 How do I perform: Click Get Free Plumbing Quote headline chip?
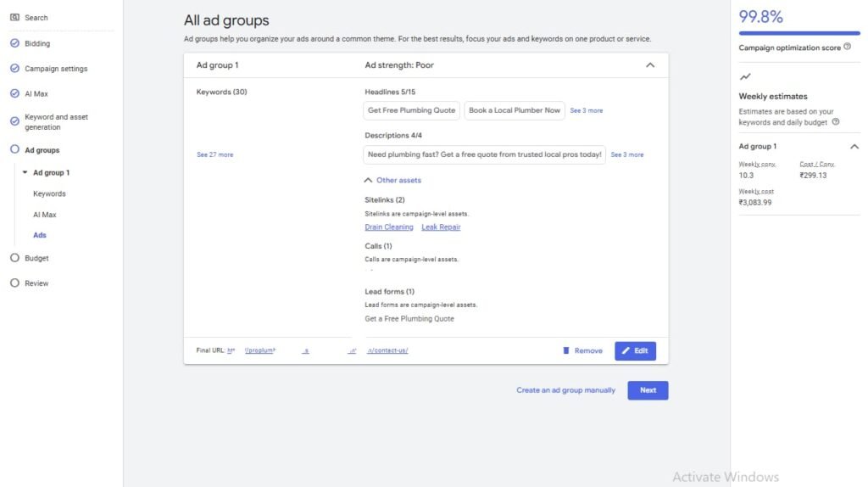click(x=411, y=110)
